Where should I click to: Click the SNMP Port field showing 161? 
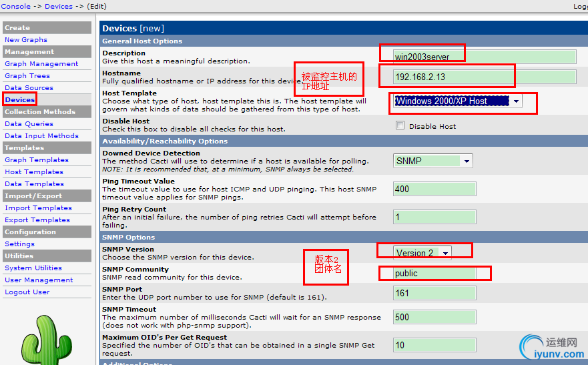click(434, 293)
